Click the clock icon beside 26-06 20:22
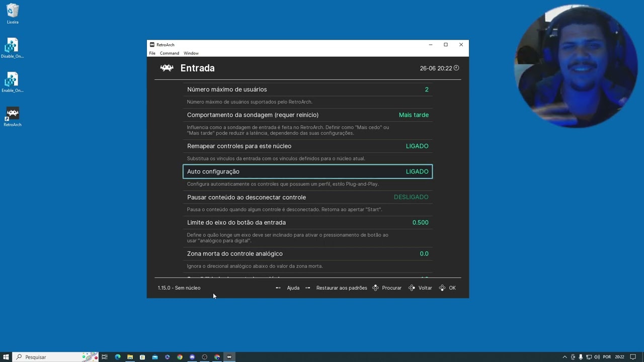This screenshot has height=362, width=644. tap(456, 68)
